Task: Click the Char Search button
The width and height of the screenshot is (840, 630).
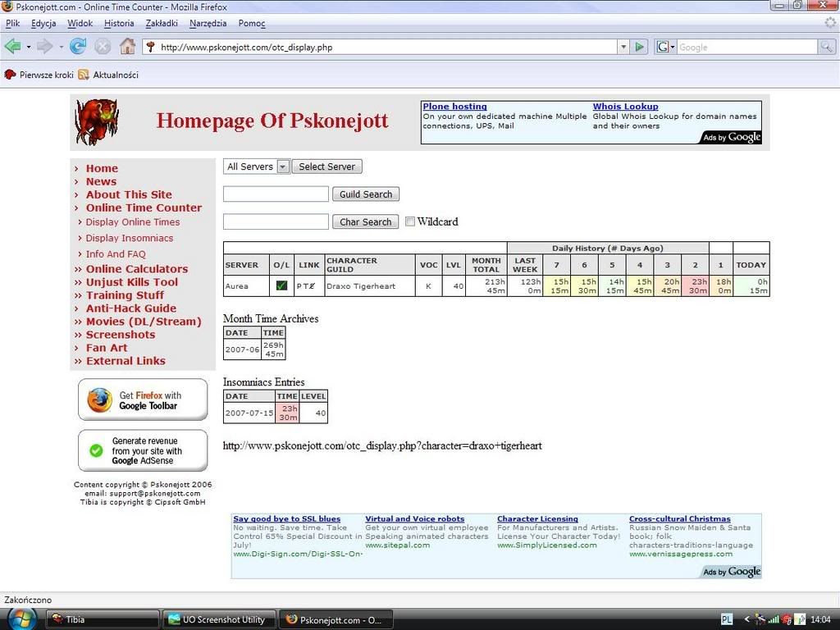Action: pos(365,221)
